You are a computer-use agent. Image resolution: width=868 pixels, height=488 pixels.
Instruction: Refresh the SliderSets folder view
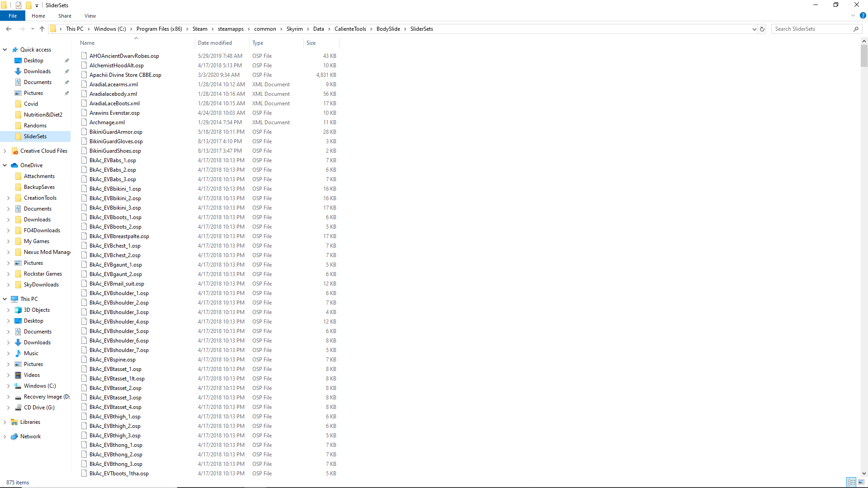[762, 29]
